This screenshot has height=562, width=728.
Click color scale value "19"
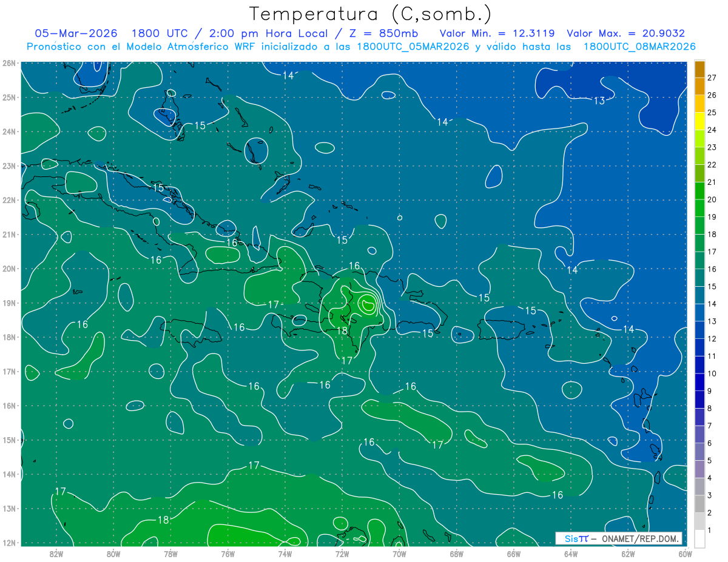712,217
